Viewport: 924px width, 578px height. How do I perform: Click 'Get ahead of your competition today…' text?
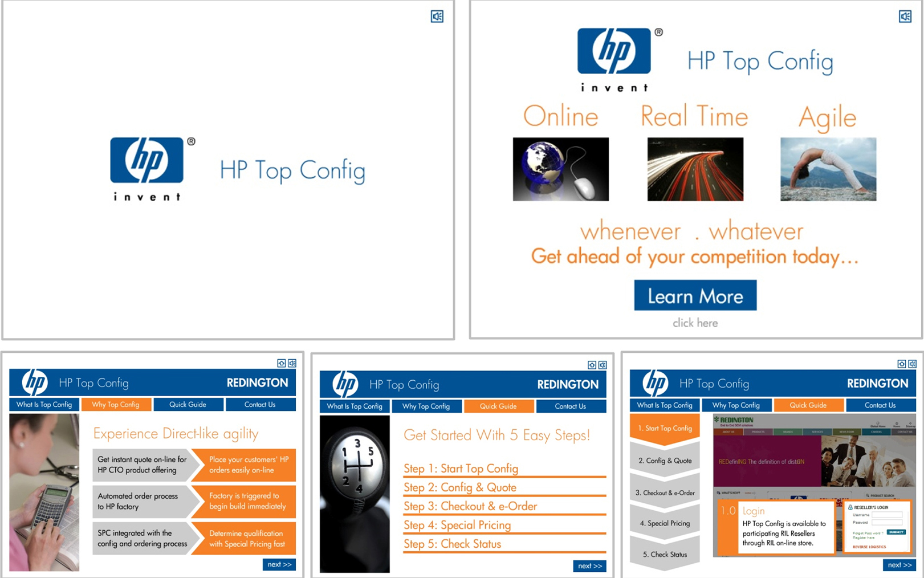tap(695, 257)
